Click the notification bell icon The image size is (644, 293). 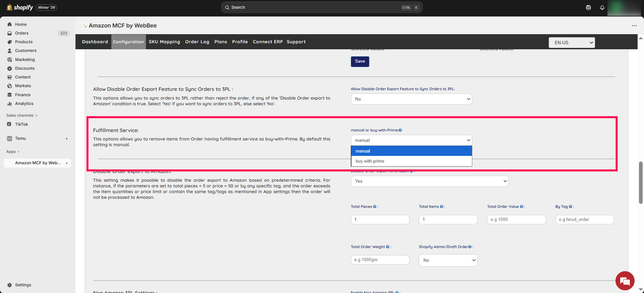602,7
